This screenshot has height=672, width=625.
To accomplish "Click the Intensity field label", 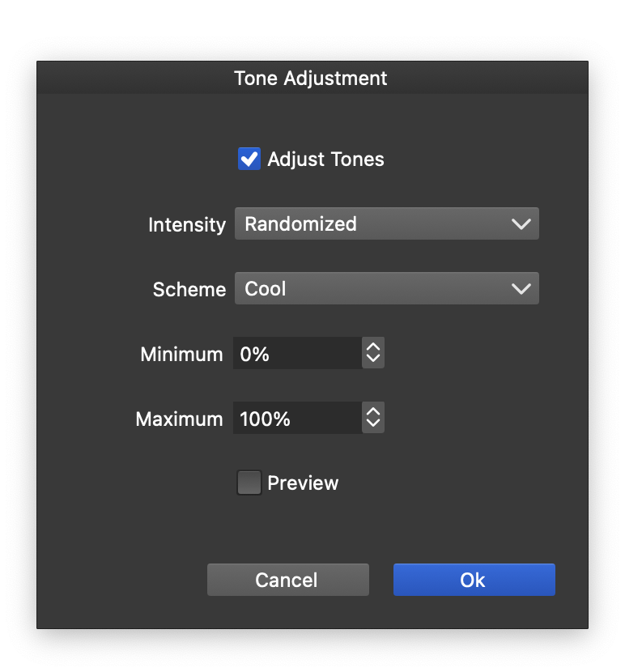I will [187, 225].
